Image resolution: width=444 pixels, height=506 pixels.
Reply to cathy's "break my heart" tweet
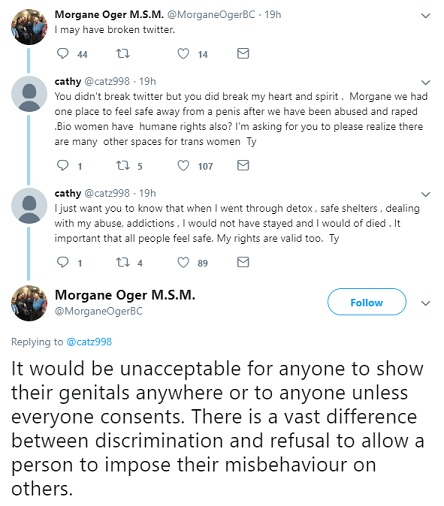point(63,165)
